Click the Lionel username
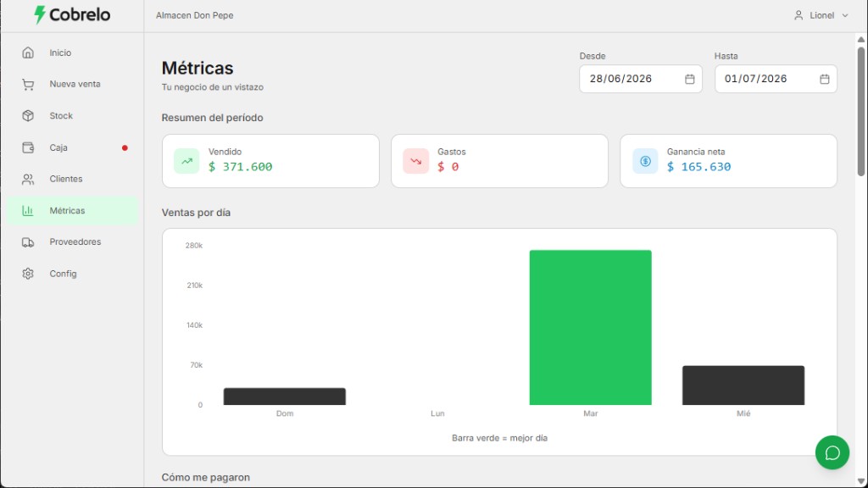 [x=821, y=15]
